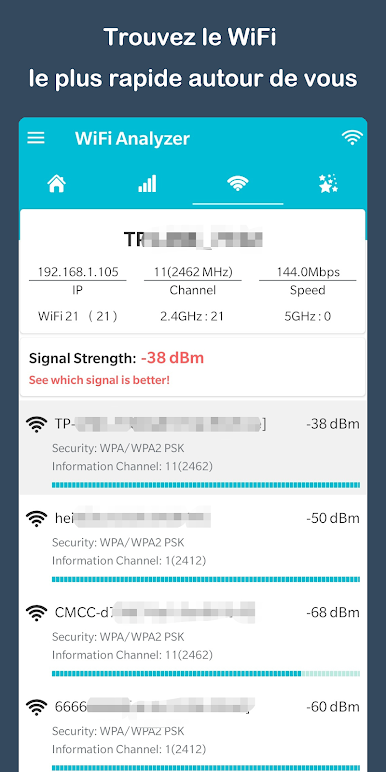Open the stars rating tab
The image size is (386, 772).
(328, 183)
